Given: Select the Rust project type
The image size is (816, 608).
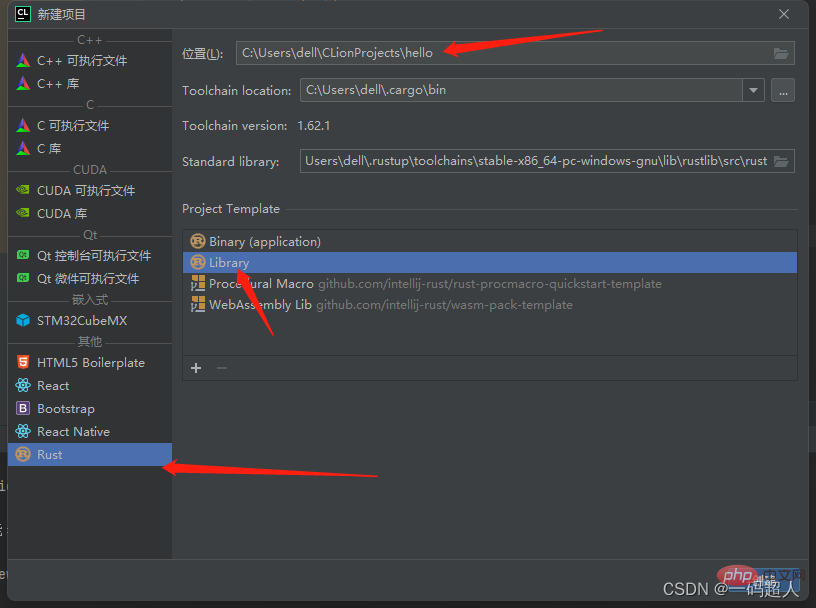Looking at the screenshot, I should [90, 454].
